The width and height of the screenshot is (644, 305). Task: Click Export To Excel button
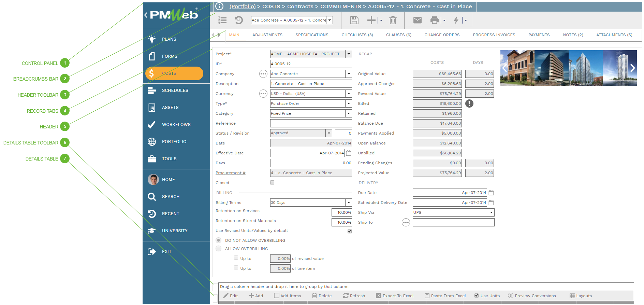pos(395,296)
